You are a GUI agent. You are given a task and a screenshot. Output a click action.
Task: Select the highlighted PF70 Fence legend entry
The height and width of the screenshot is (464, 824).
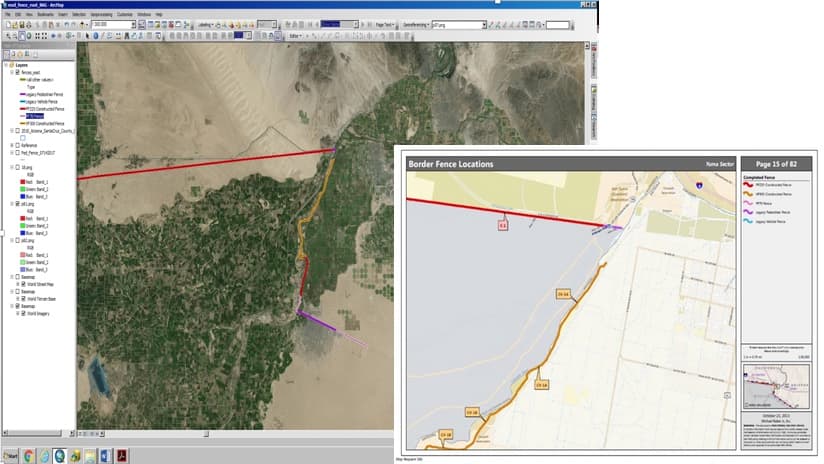(x=35, y=116)
